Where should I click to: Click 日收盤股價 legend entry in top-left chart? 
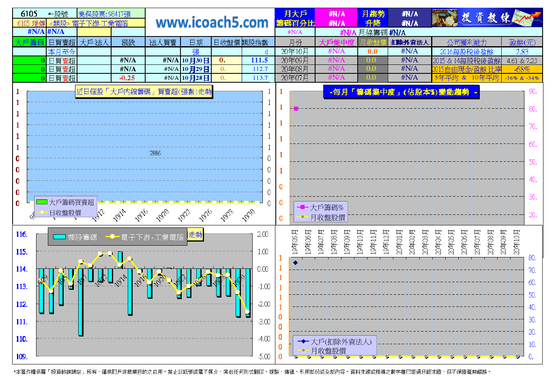[65, 212]
